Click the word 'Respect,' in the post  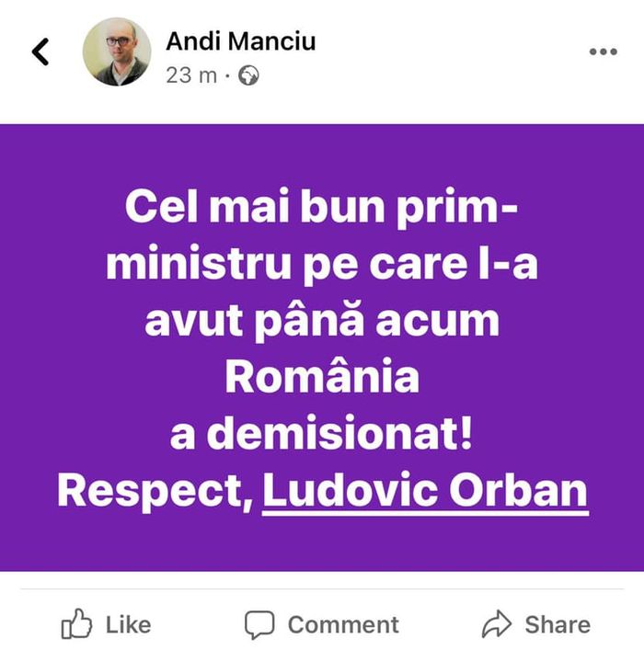click(x=155, y=493)
